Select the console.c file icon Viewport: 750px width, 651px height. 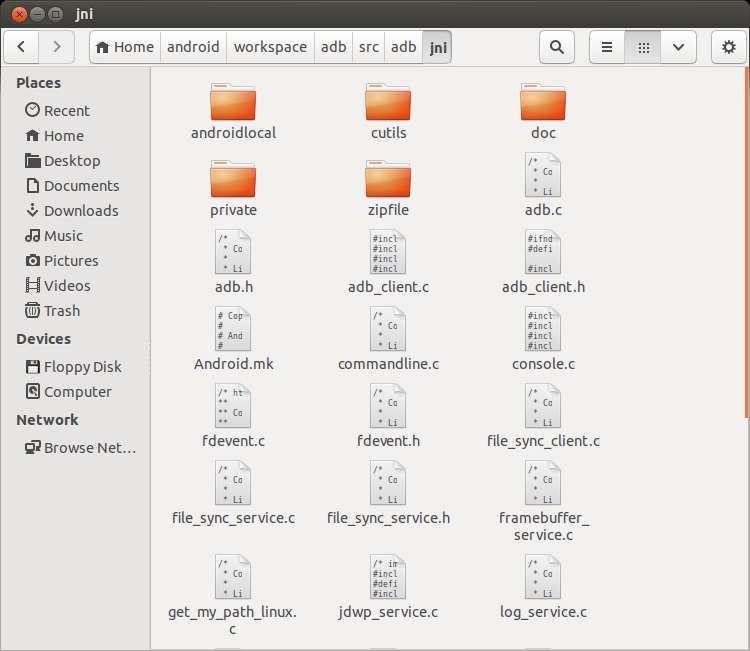point(543,329)
